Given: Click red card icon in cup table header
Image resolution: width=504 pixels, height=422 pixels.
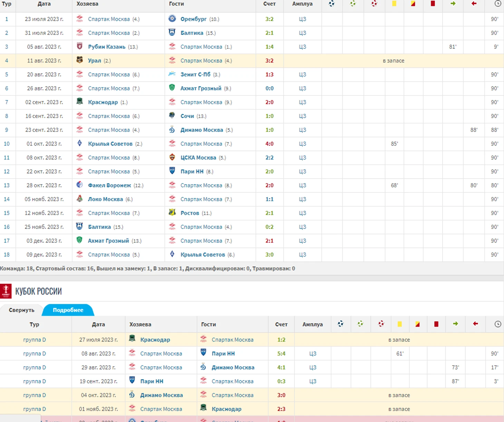Looking at the screenshot, I should pos(436,324).
